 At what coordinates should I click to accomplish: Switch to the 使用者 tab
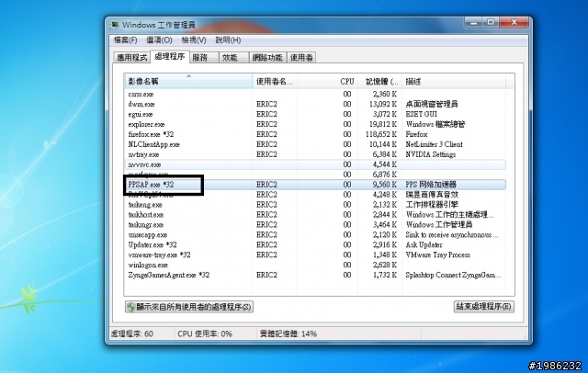tap(301, 57)
